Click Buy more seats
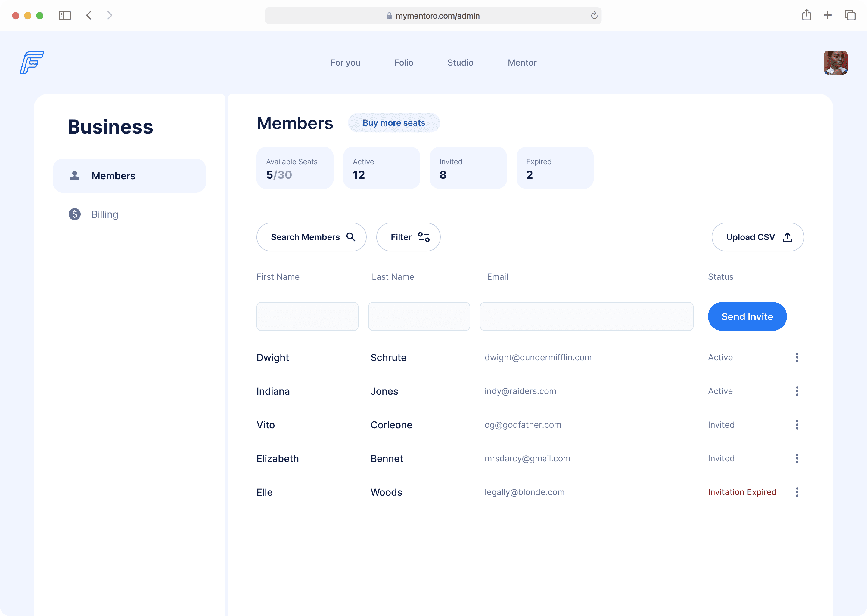 click(394, 123)
